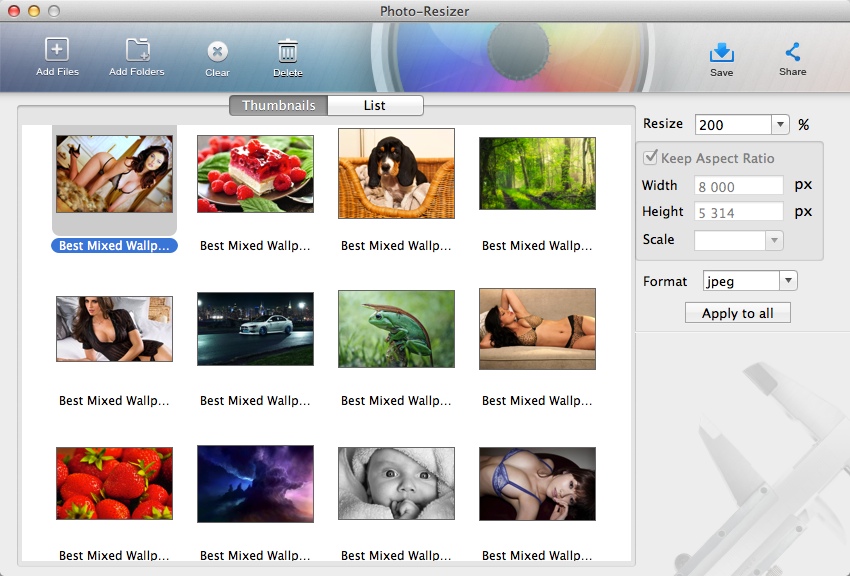The height and width of the screenshot is (576, 850).
Task: Click the highlighted Best Mixed Wallp... label
Action: click(114, 245)
